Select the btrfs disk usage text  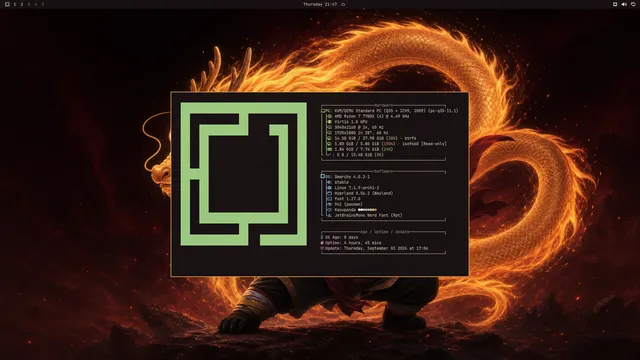pyautogui.click(x=376, y=138)
